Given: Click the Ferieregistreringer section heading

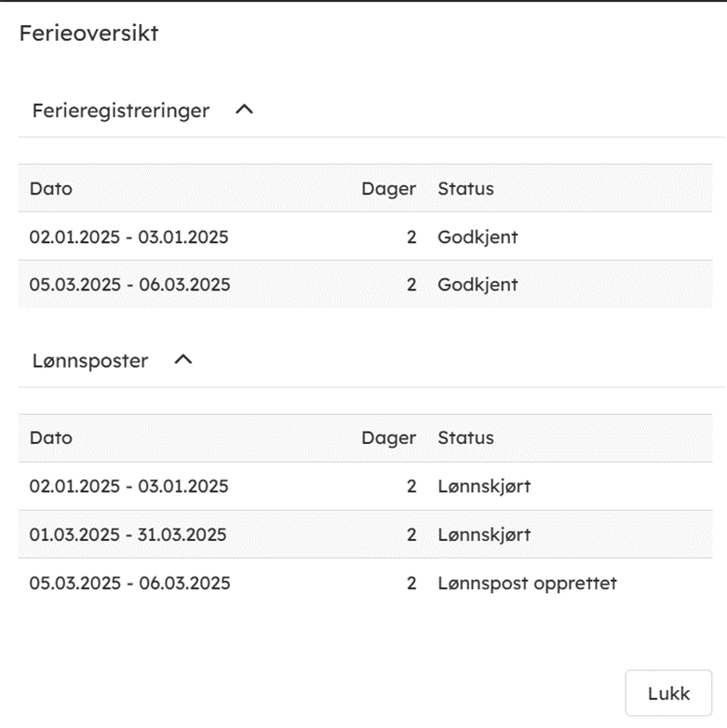Looking at the screenshot, I should point(121,111).
